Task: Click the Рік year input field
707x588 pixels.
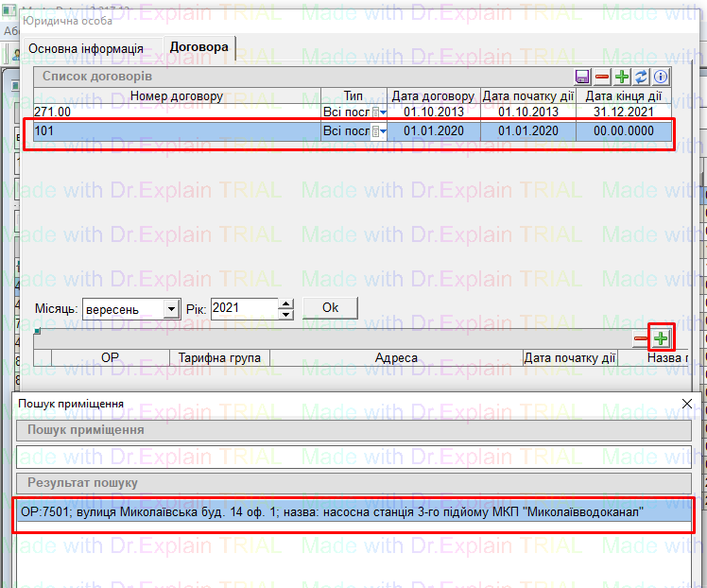Action: [x=243, y=308]
